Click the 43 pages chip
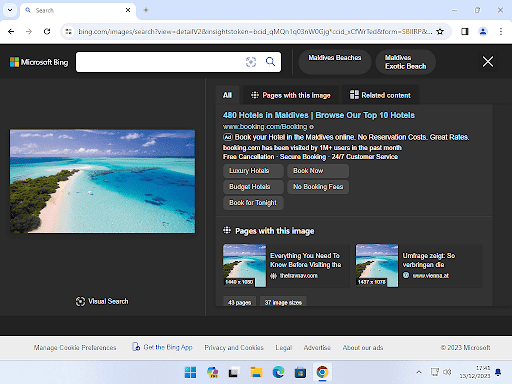The width and height of the screenshot is (512, 384). pyautogui.click(x=239, y=302)
